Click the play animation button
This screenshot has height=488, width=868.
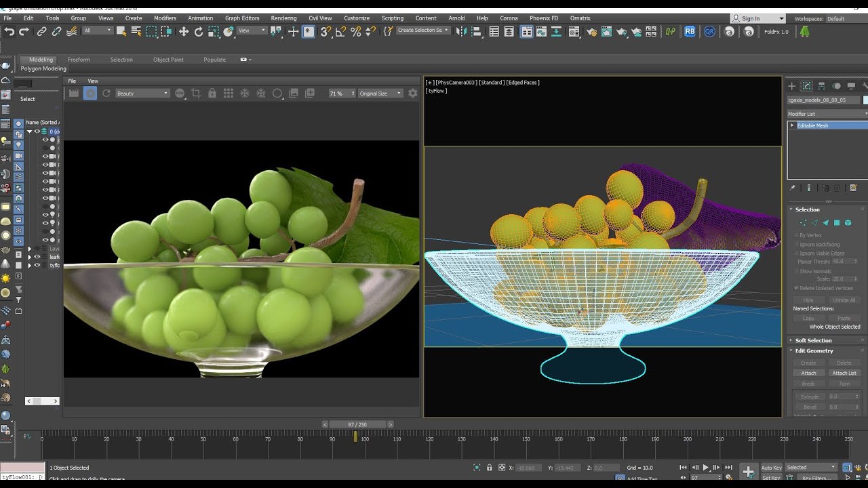click(x=705, y=468)
